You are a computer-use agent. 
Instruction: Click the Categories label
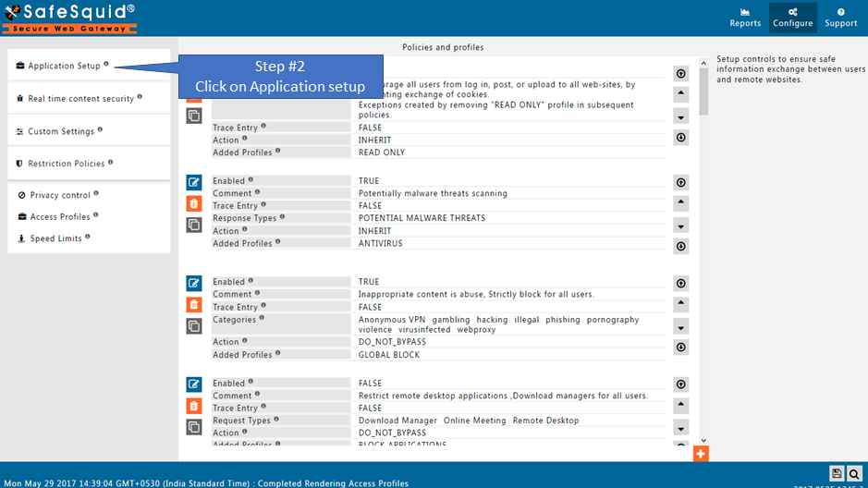[x=234, y=320]
